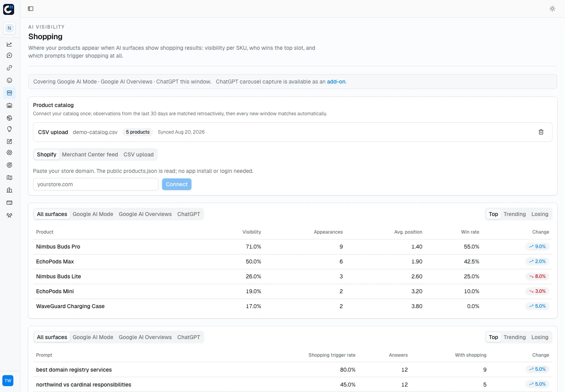The height and width of the screenshot is (392, 565).
Task: Open the chat bubble sidebar icon
Action: 9,55
